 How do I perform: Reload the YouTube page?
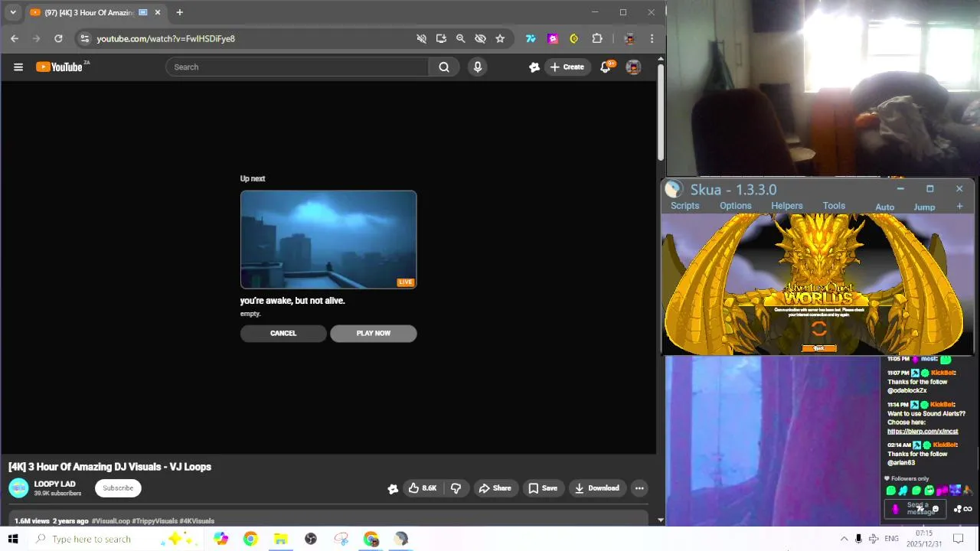click(58, 38)
